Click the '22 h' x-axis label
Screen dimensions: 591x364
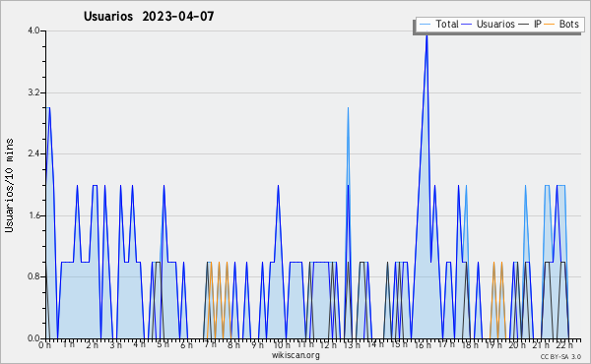[x=564, y=345]
